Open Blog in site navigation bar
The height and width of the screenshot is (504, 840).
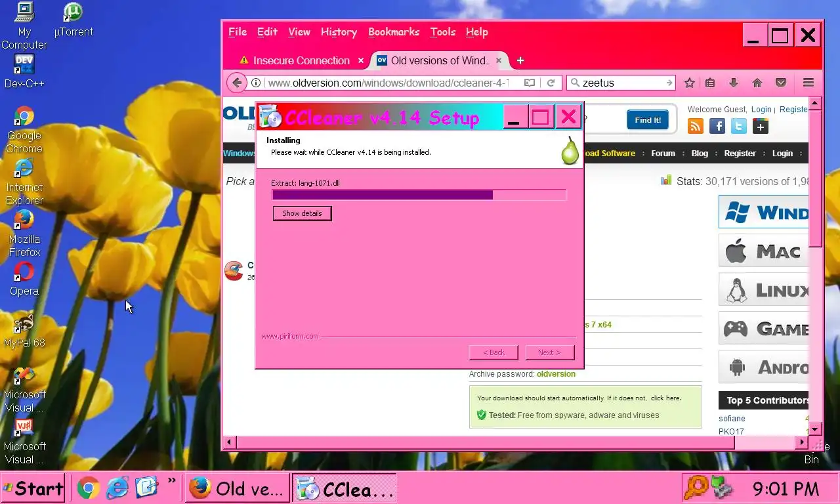[700, 153]
